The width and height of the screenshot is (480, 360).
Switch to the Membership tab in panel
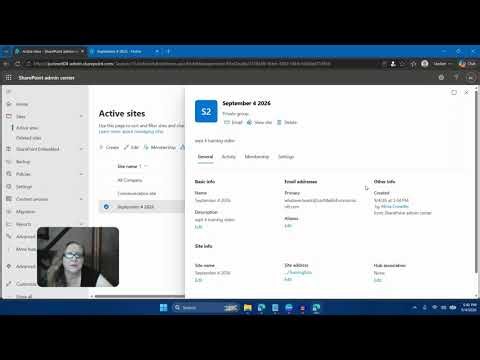click(x=257, y=157)
